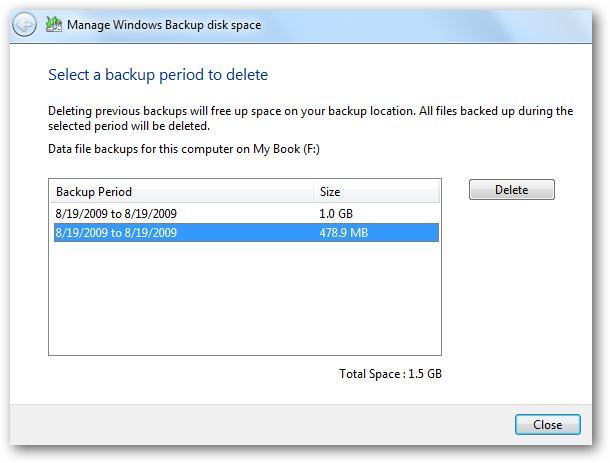Select the first backup's date range text

click(117, 213)
